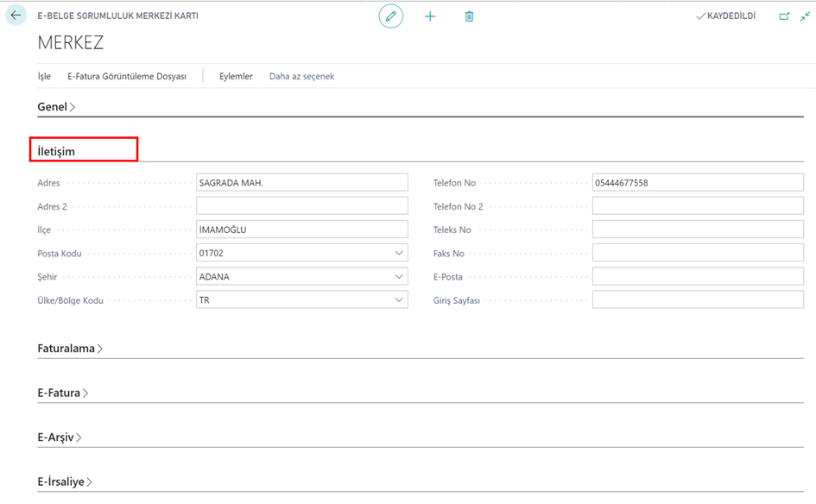Click the İlçe field with İMAMOĞLU
The height and width of the screenshot is (504, 816).
pos(302,230)
